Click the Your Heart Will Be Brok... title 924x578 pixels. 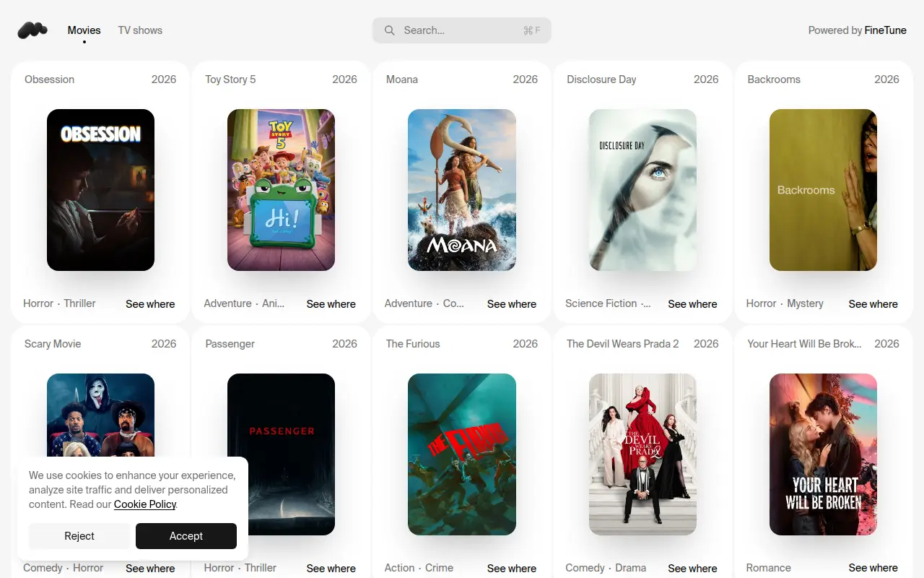[x=804, y=344]
